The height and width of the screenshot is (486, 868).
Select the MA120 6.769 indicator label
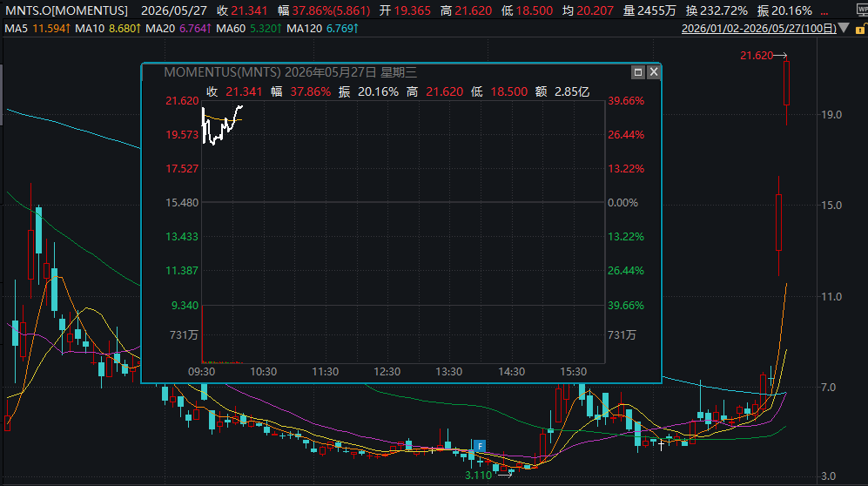click(322, 28)
